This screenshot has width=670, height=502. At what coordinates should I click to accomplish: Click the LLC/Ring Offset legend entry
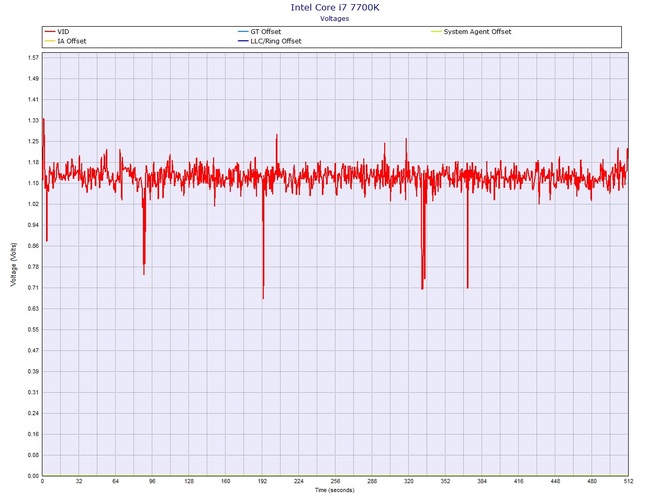click(x=270, y=41)
